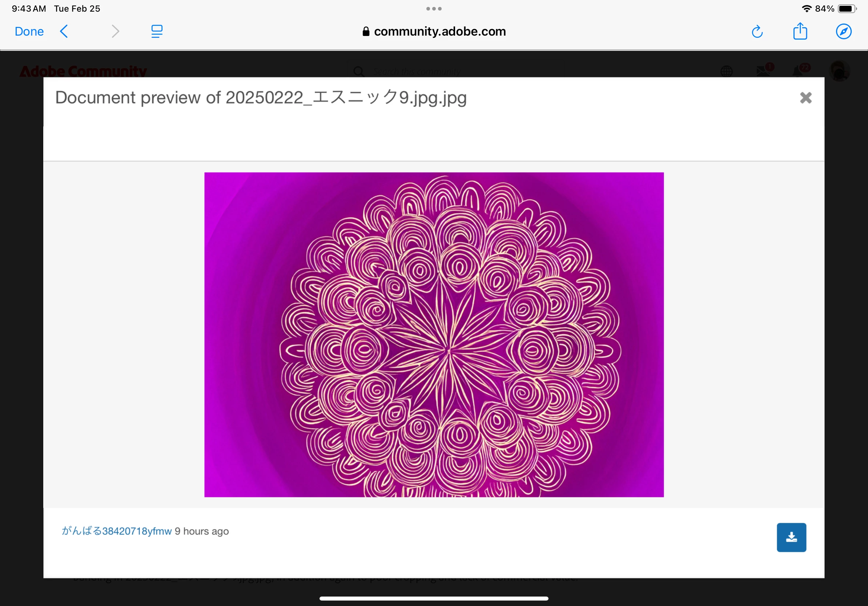The width and height of the screenshot is (868, 606).
Task: Reload the page
Action: click(x=757, y=32)
